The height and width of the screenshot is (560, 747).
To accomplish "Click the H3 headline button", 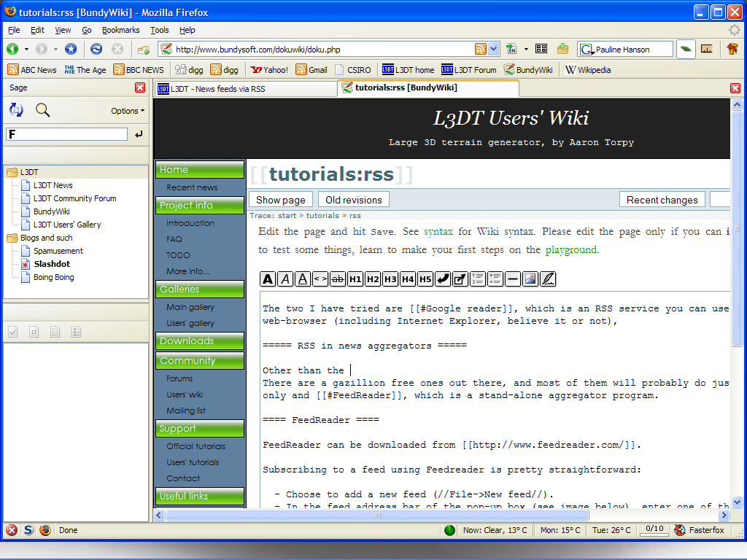I will 390,279.
